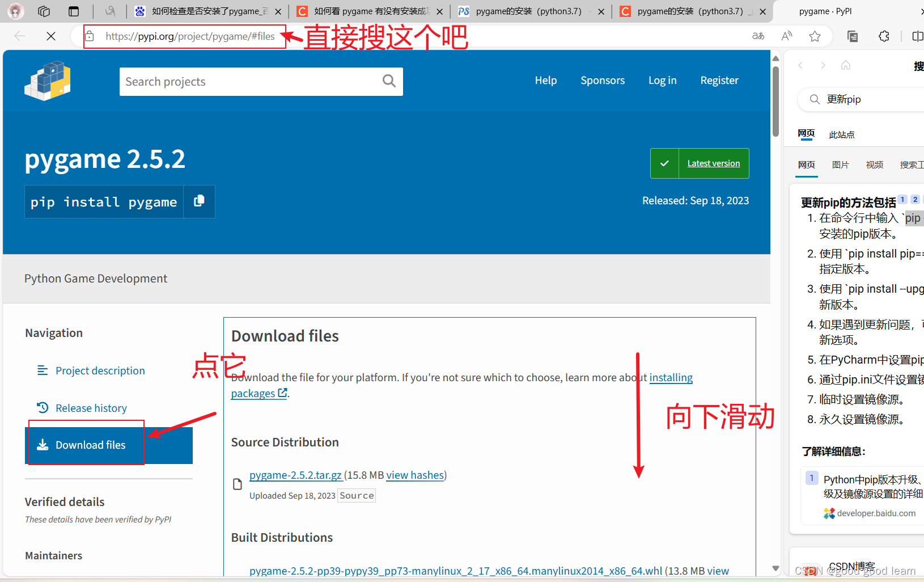Open Collections from the browser toolbar
This screenshot has height=582, width=924.
852,36
